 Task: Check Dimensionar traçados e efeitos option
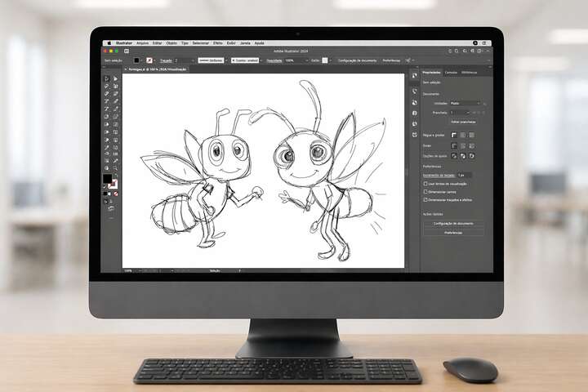[425, 199]
